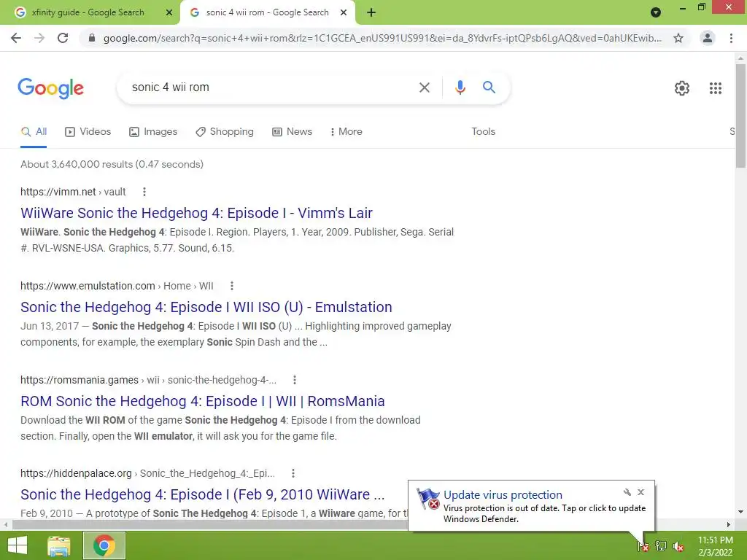
Task: Switch to News results
Action: [292, 132]
